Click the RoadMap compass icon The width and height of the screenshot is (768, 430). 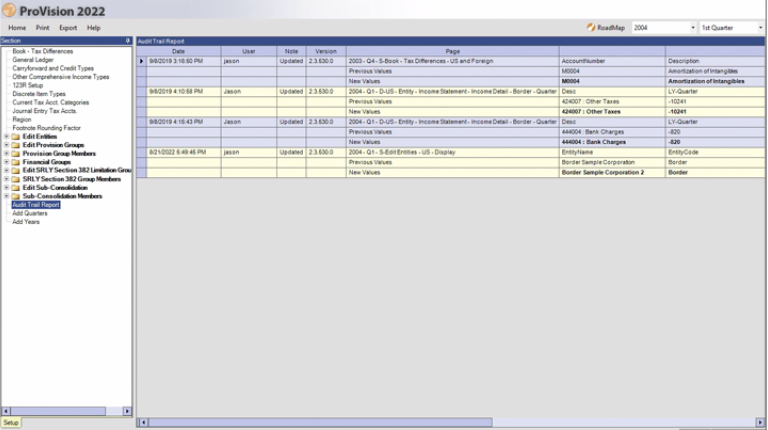point(590,28)
